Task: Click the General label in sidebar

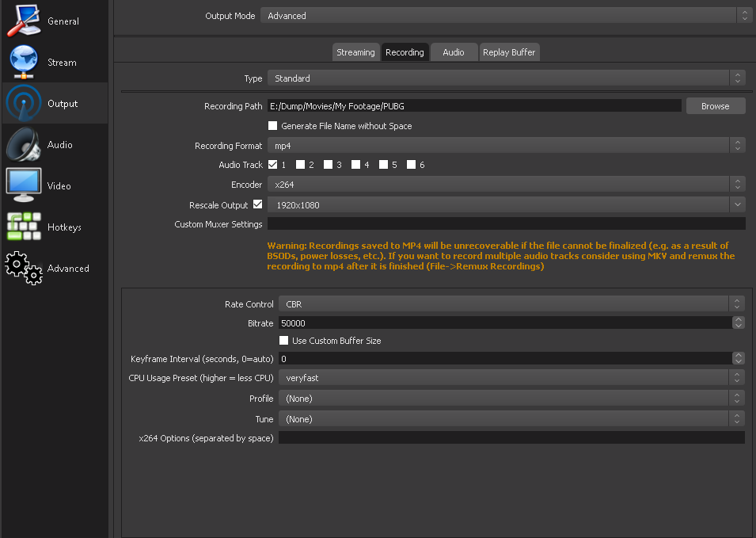Action: 63,21
